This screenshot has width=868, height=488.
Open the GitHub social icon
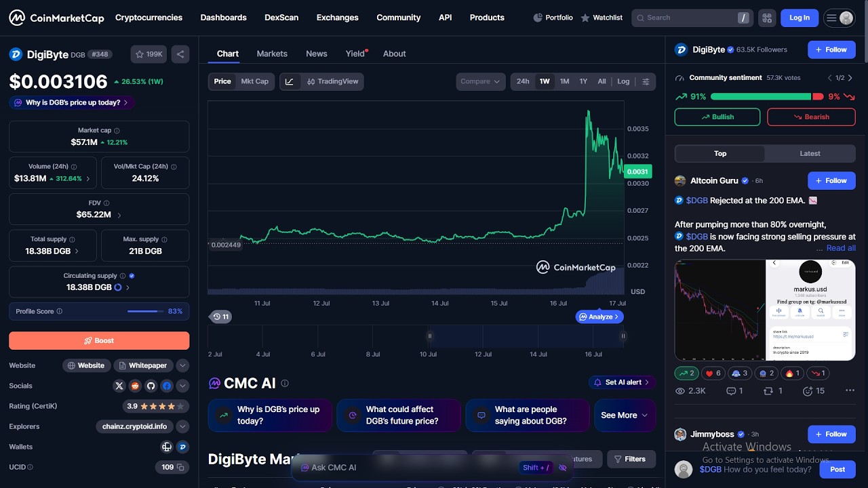[x=151, y=386]
